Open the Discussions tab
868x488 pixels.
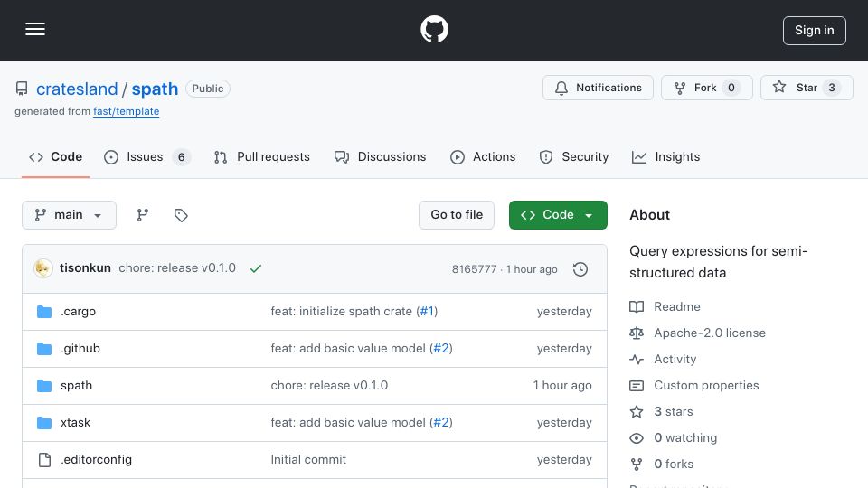pos(381,157)
